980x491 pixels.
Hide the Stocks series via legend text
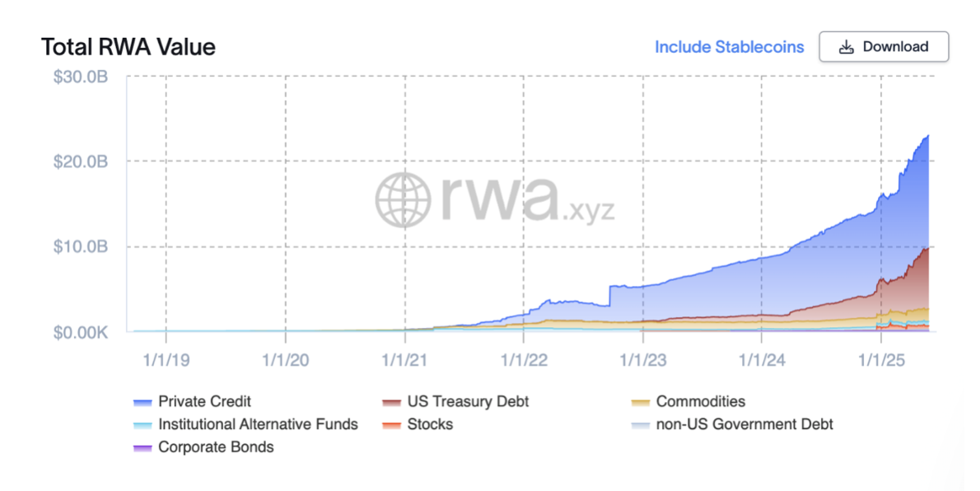pyautogui.click(x=430, y=424)
